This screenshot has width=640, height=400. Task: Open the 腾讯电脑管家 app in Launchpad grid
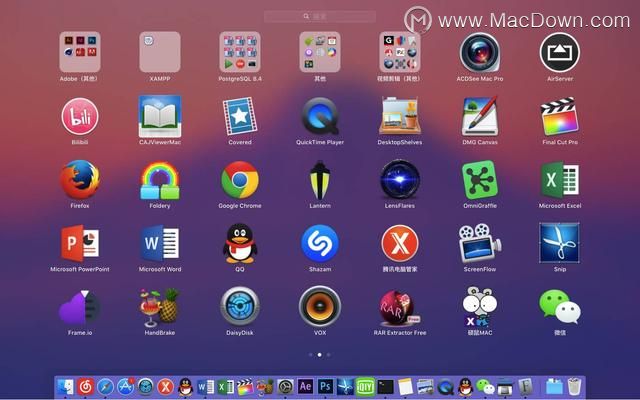pyautogui.click(x=400, y=243)
